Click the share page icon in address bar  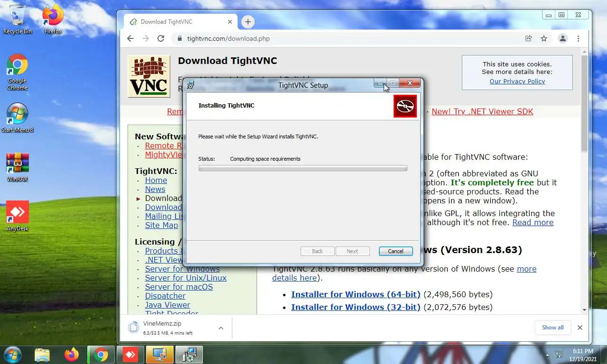tap(528, 38)
